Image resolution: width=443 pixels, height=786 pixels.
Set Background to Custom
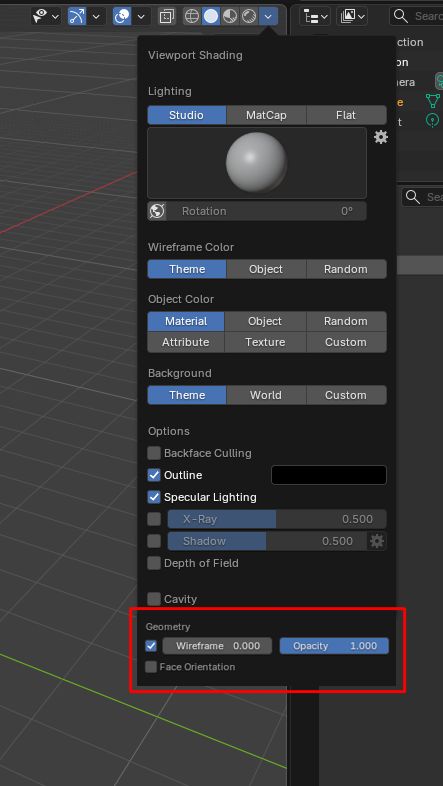(346, 395)
